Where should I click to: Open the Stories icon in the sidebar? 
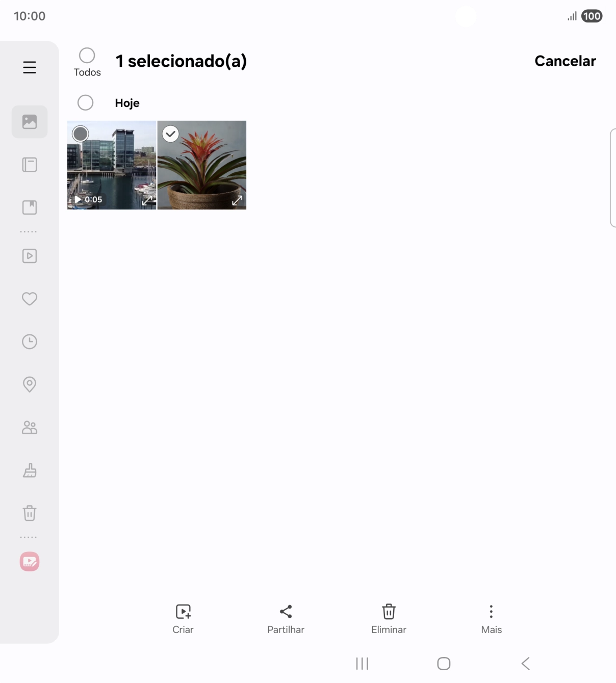pyautogui.click(x=30, y=207)
